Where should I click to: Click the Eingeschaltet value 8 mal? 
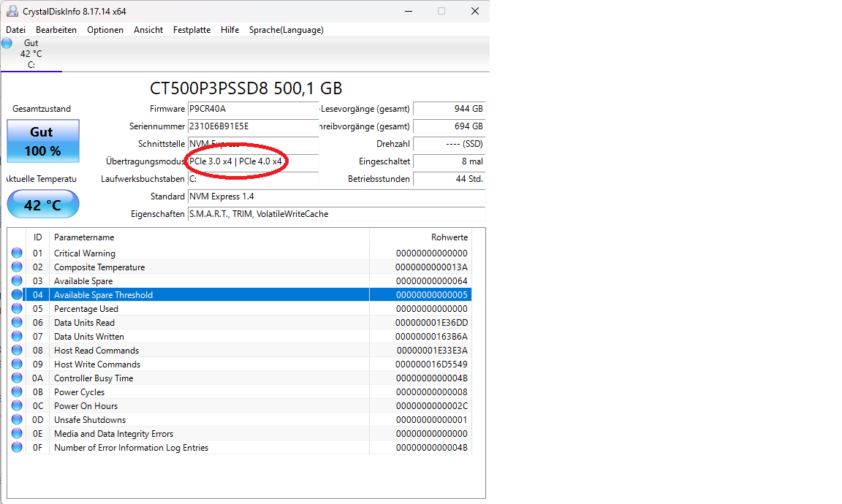pos(449,161)
